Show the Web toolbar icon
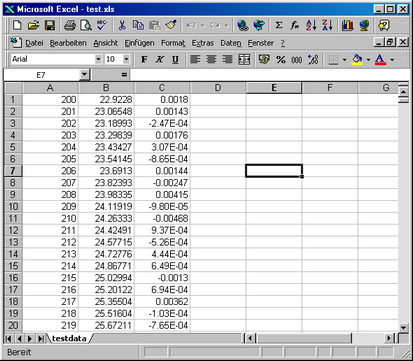 click(259, 25)
